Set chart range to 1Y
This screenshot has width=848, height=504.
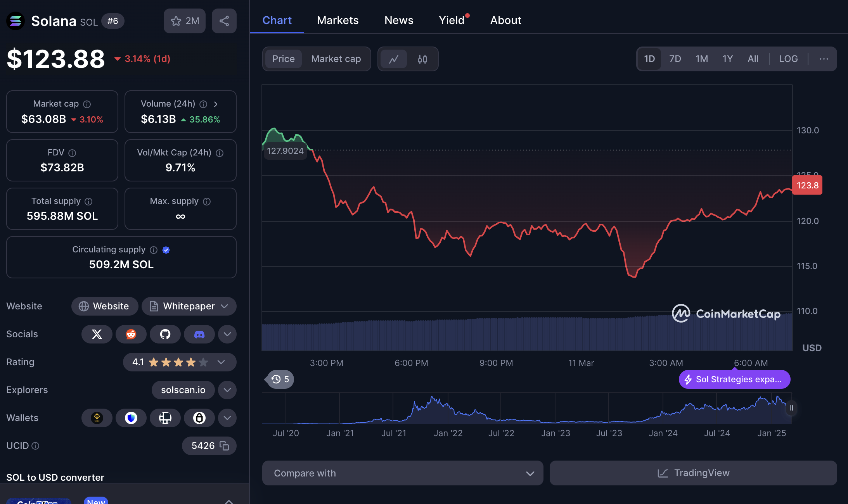[x=727, y=59]
